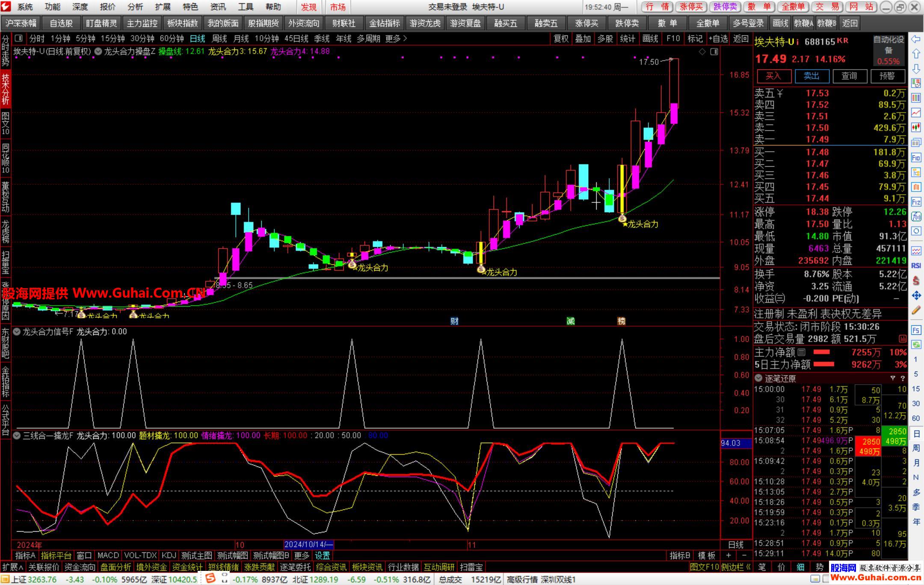924x585 pixels.
Task: Select the pencil drawing tool icon
Action: [x=916, y=310]
